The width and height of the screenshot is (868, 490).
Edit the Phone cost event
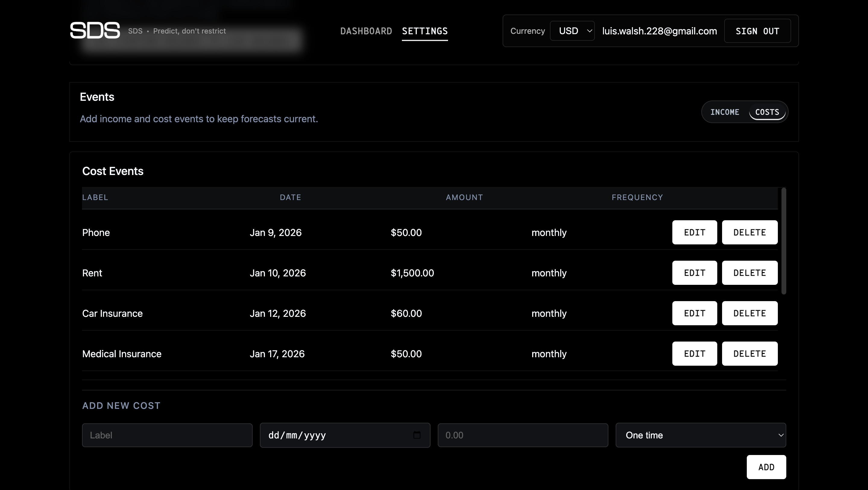[694, 232]
